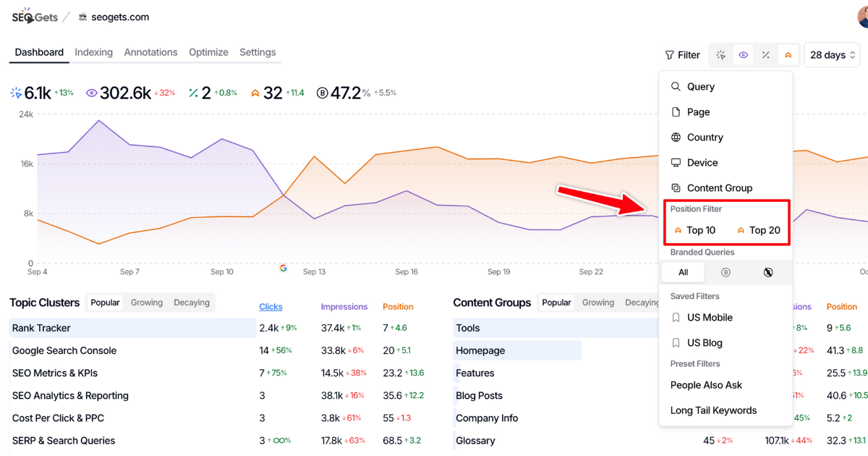Viewport: 868px width, 456px height.
Task: Select All under Branded Queries
Action: pos(682,272)
